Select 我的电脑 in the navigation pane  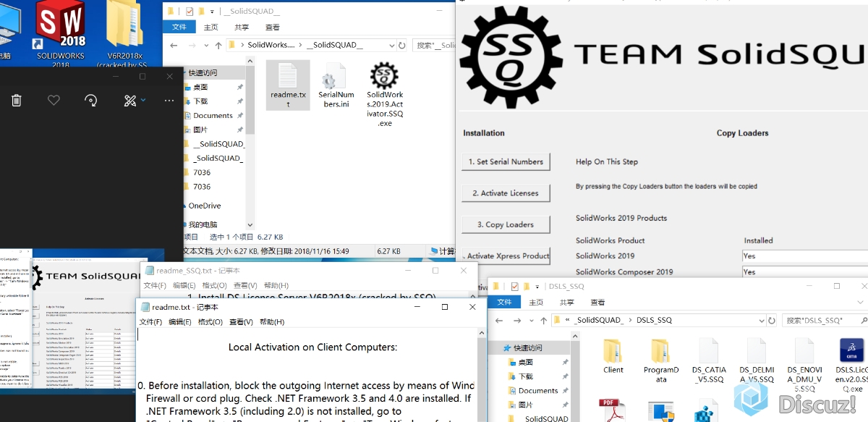tap(203, 224)
